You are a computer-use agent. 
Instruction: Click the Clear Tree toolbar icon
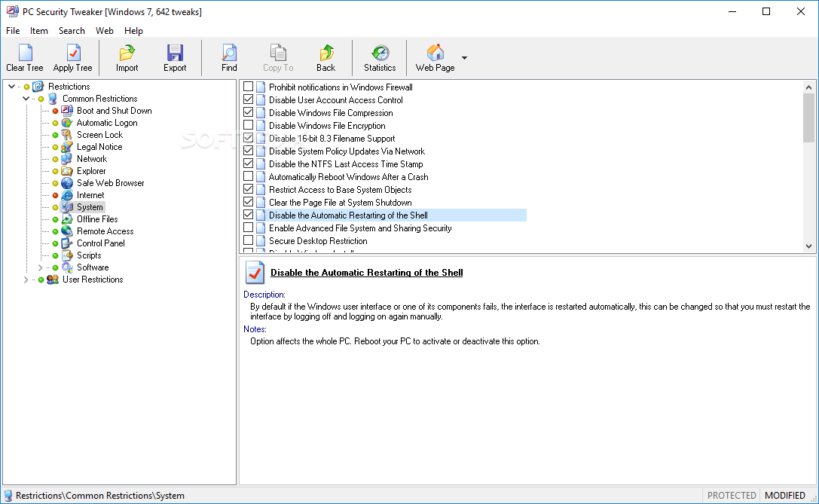click(25, 53)
